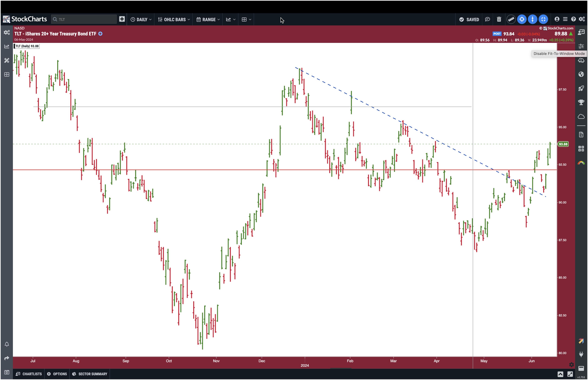This screenshot has width=588, height=380.
Task: Open the trophy icon in right sidebar
Action: click(581, 102)
